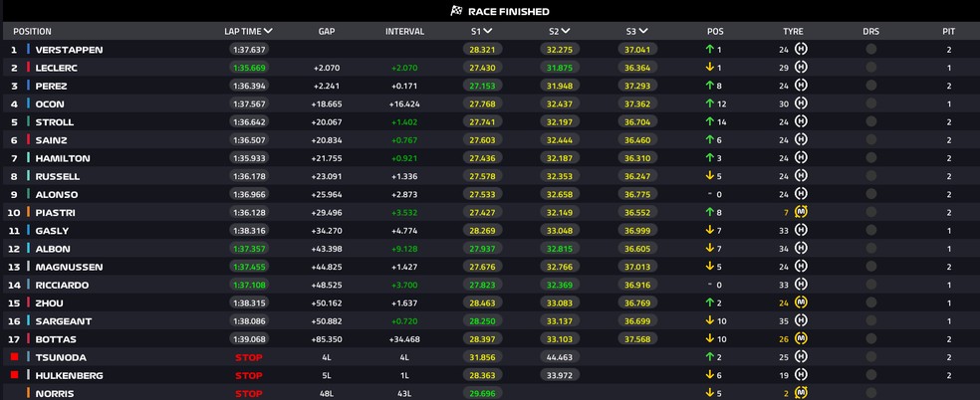
Task: Click the STOP status in Tsunoda's row
Action: pyautogui.click(x=249, y=357)
